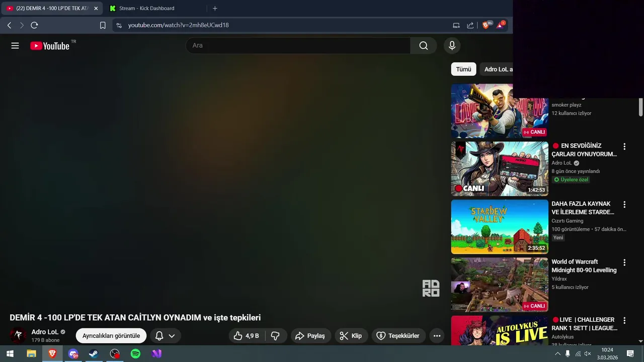Open Brave Rewards triangle icon

[501, 25]
